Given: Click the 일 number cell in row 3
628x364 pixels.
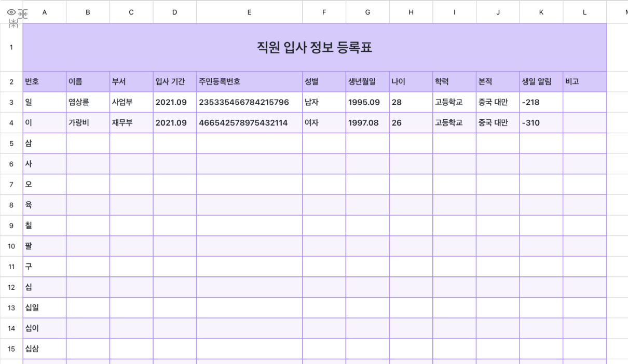Looking at the screenshot, I should [45, 102].
